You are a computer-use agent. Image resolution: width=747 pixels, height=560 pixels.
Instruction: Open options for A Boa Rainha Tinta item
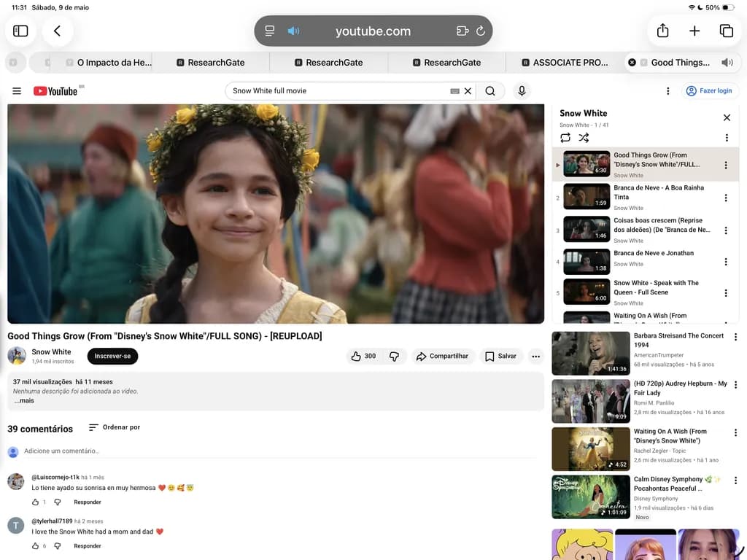(x=726, y=198)
